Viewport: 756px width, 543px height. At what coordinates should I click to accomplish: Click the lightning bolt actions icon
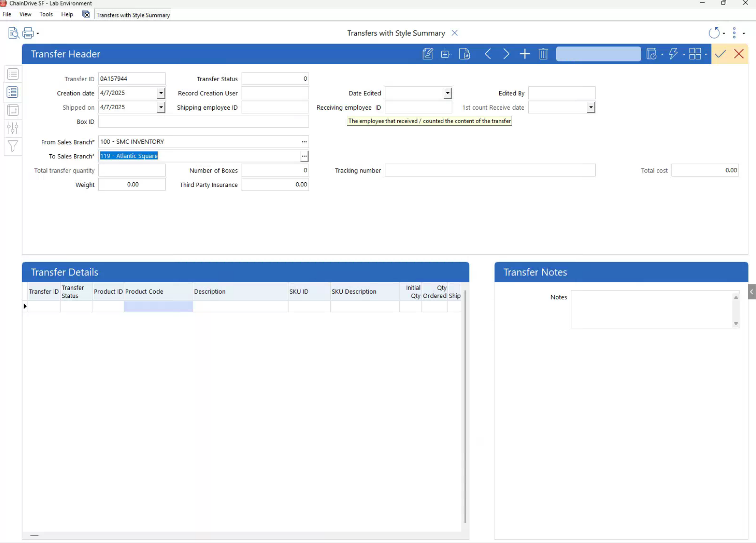coord(673,54)
